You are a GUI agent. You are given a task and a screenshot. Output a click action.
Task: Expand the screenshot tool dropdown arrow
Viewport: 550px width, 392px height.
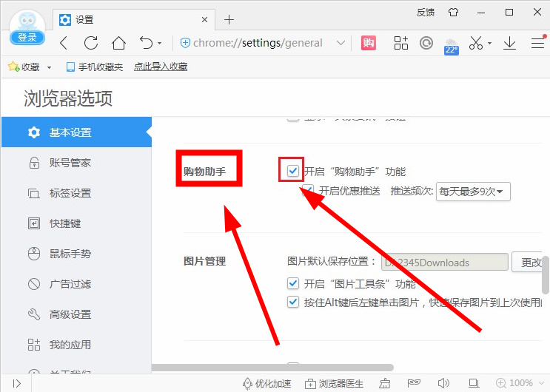[x=489, y=44]
